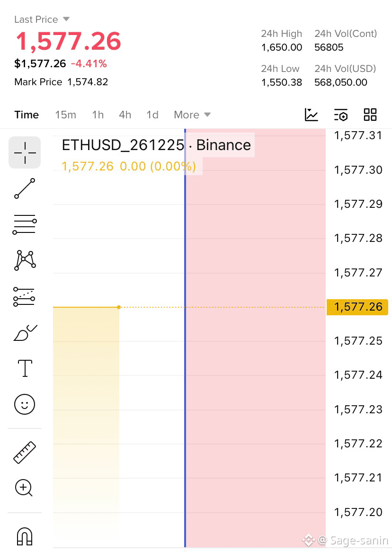
Task: Expand the Last Price dropdown
Action: tap(42, 19)
